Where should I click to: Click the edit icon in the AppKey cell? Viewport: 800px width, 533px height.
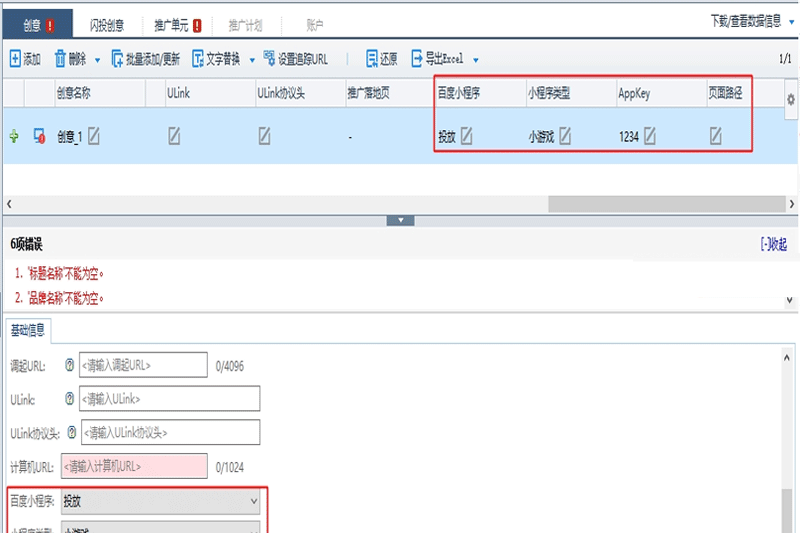pyautogui.click(x=650, y=136)
